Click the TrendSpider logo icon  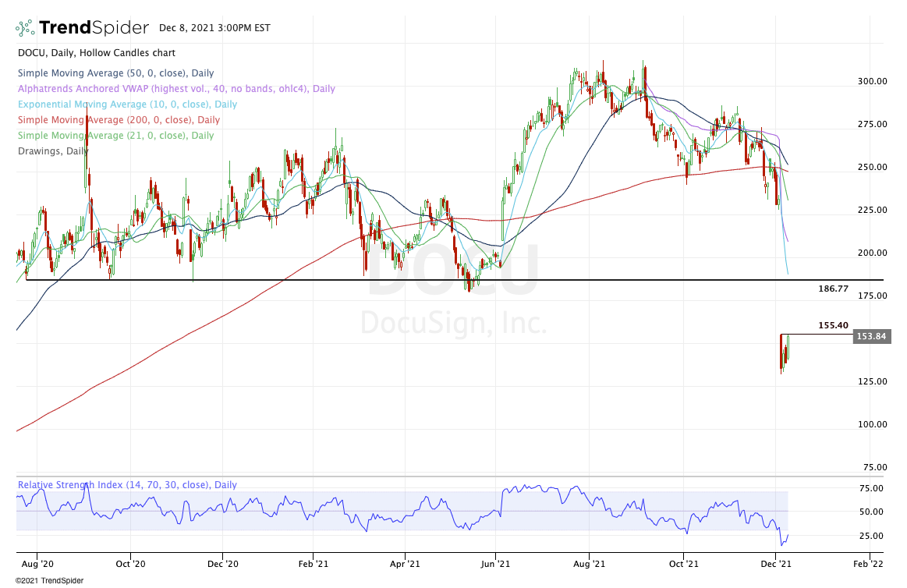pyautogui.click(x=25, y=28)
